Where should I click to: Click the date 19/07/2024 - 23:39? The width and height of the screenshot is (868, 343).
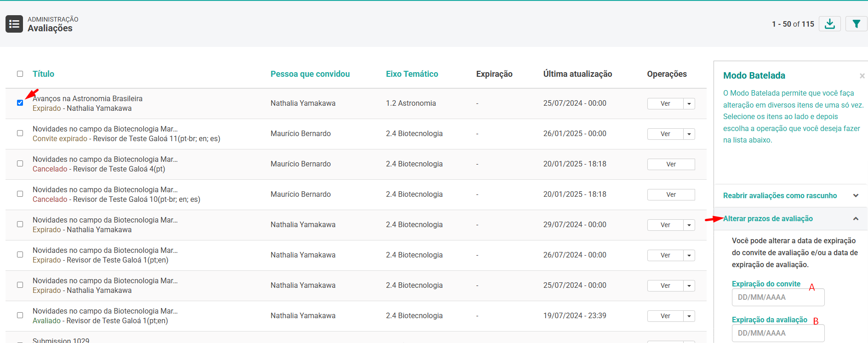tap(575, 315)
